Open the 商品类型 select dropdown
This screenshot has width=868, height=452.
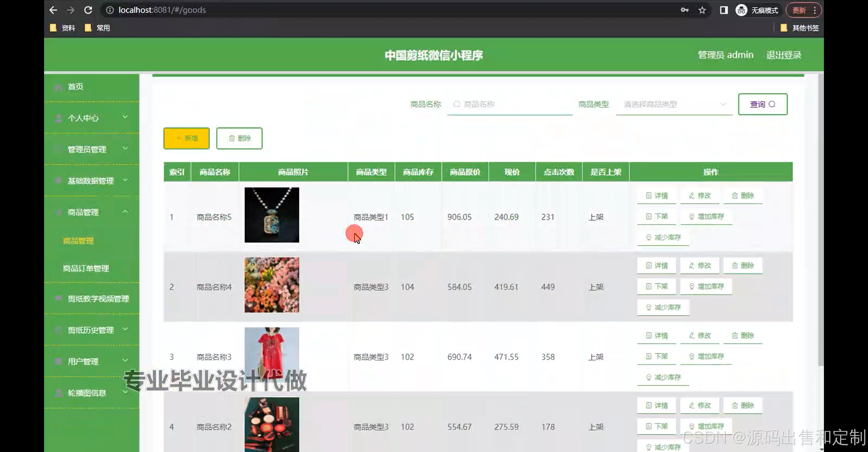coord(674,105)
